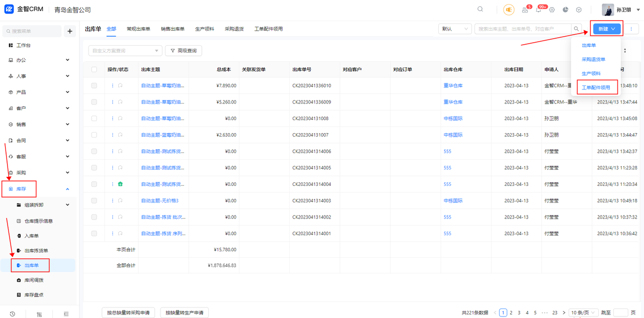The image size is (644, 318).
Task: Open the settings gear icon in header
Action: tap(552, 10)
